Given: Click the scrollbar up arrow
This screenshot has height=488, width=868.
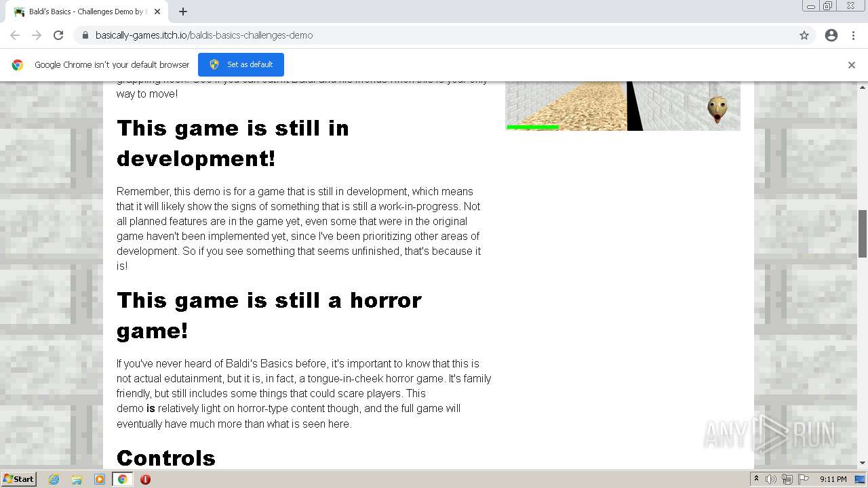Looking at the screenshot, I should [863, 87].
